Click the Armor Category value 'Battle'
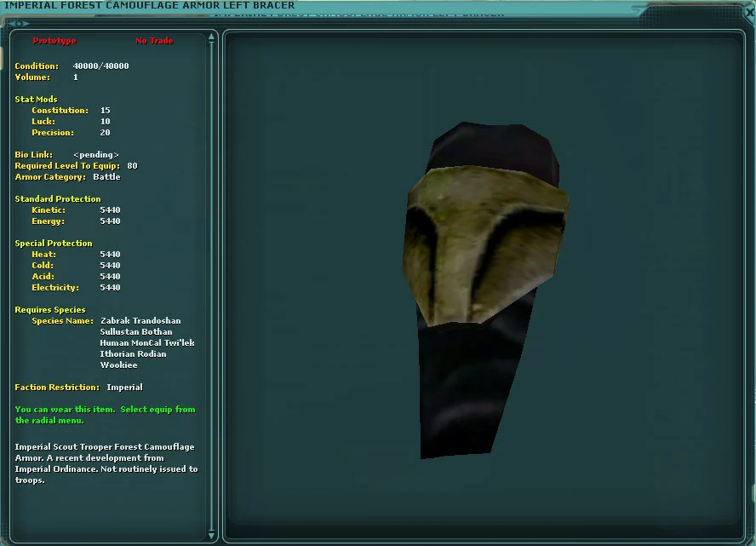The image size is (756, 546). (x=106, y=177)
